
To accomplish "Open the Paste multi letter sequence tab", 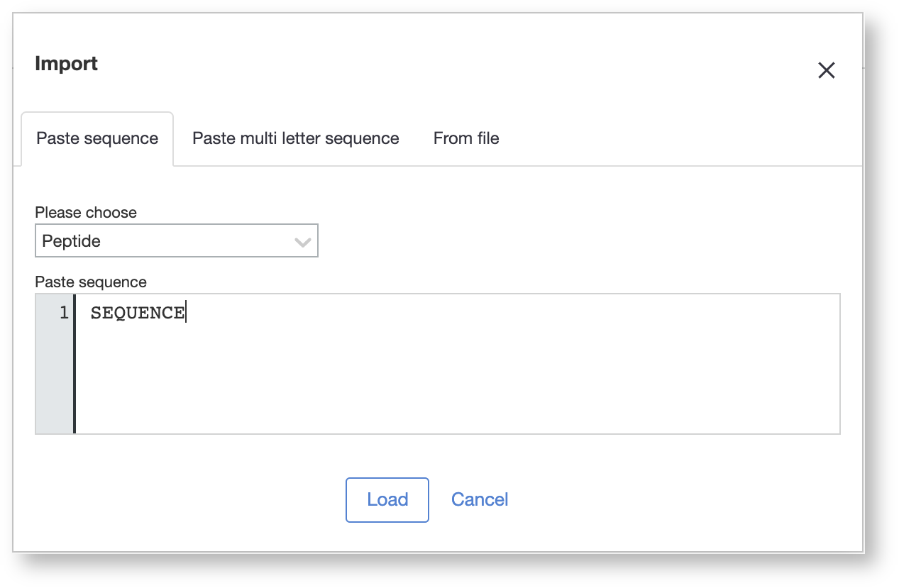I will 295,138.
